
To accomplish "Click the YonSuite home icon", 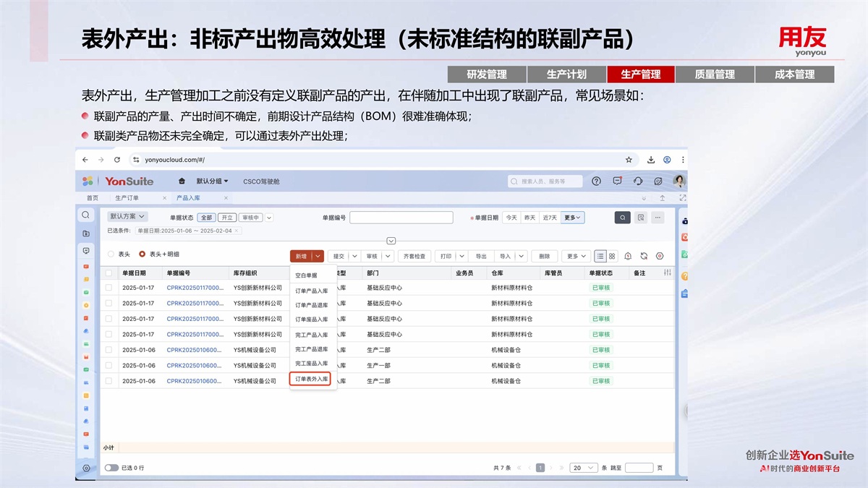I will 182,181.
